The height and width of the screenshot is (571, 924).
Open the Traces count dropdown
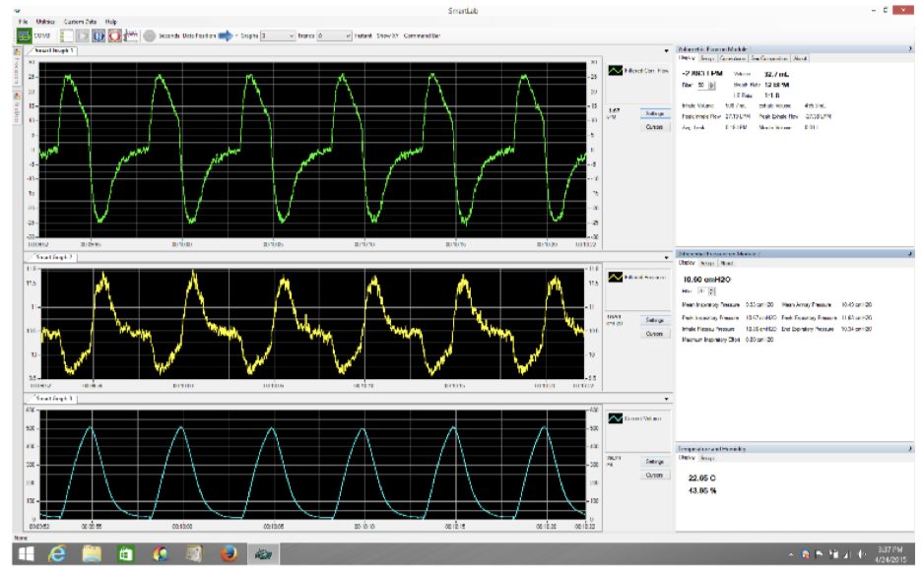[347, 35]
